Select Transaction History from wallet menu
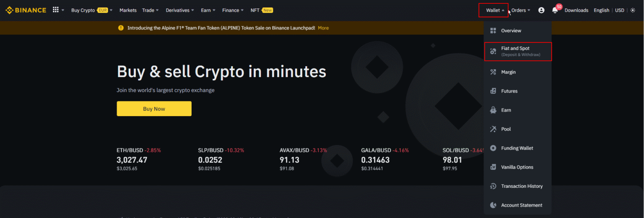This screenshot has width=644, height=218. (522, 186)
